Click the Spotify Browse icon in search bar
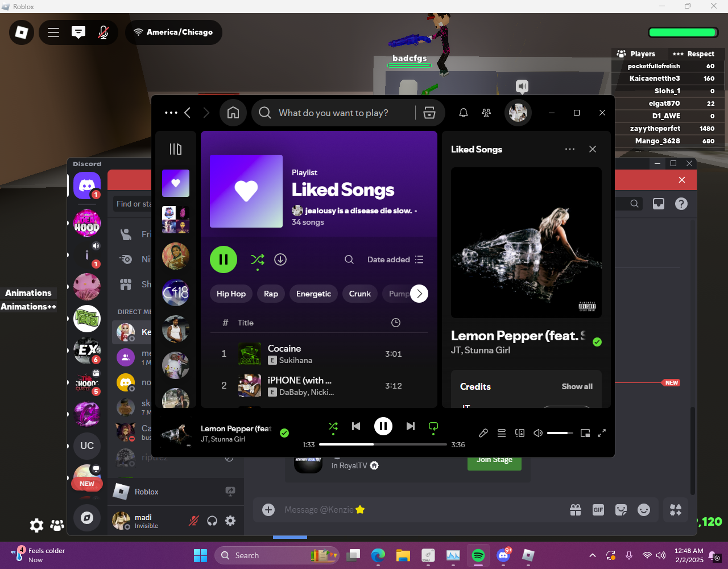The image size is (728, 569). pos(429,113)
